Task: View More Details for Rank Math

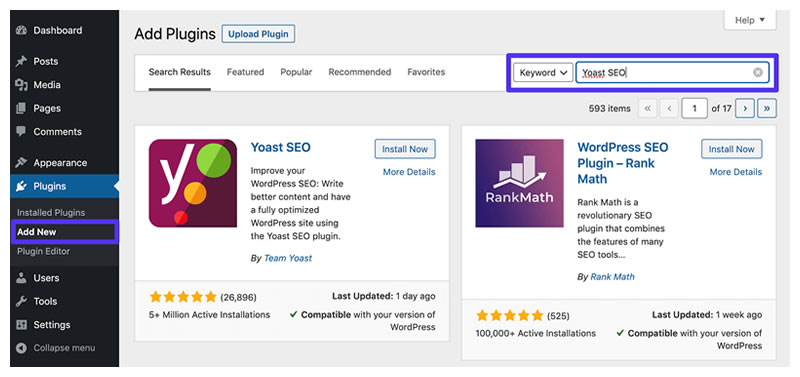Action: (736, 172)
